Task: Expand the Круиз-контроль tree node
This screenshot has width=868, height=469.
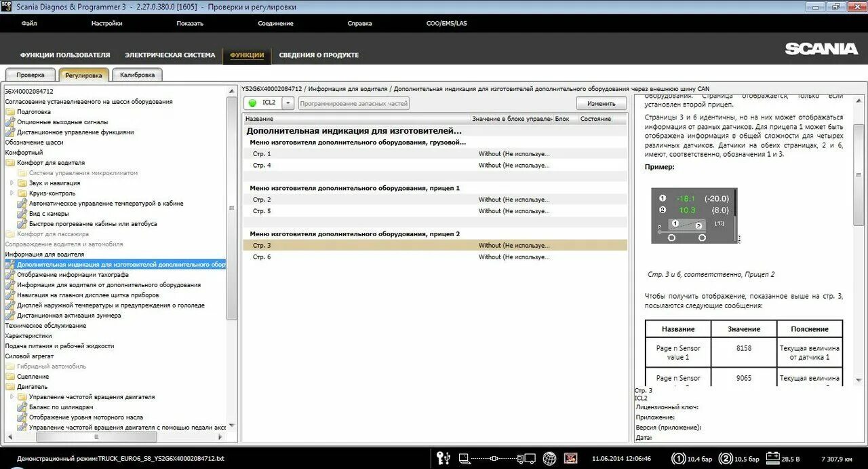Action: tap(12, 193)
